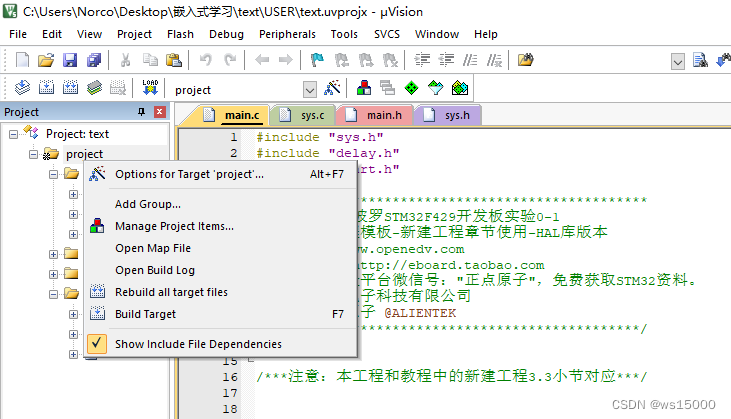This screenshot has height=419, width=731.
Task: Open target selection dropdown 'project'
Action: click(x=310, y=89)
